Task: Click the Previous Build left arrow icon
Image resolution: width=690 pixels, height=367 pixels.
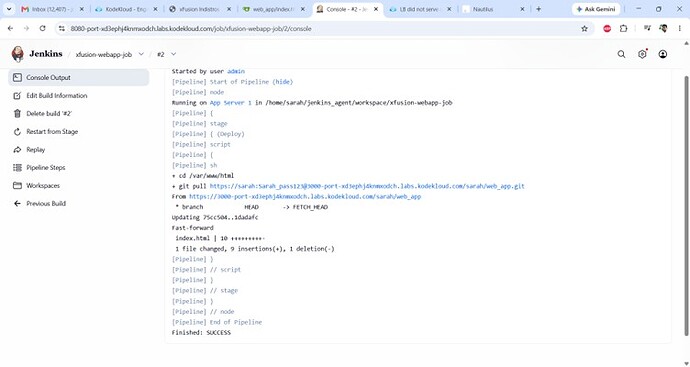Action: point(17,204)
